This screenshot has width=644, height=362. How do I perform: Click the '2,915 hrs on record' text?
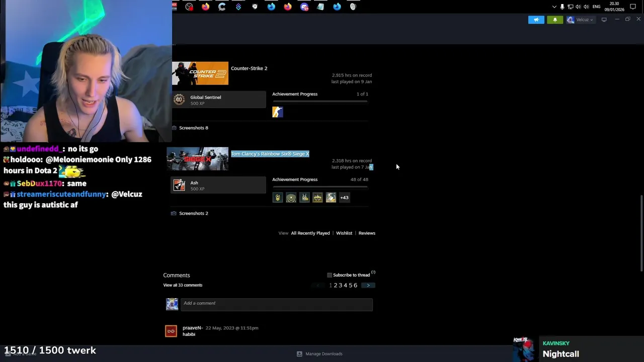tap(352, 75)
